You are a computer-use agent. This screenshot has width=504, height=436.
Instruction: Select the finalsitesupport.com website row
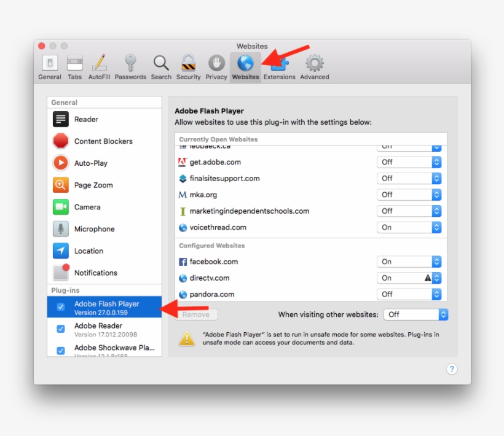pyautogui.click(x=311, y=179)
